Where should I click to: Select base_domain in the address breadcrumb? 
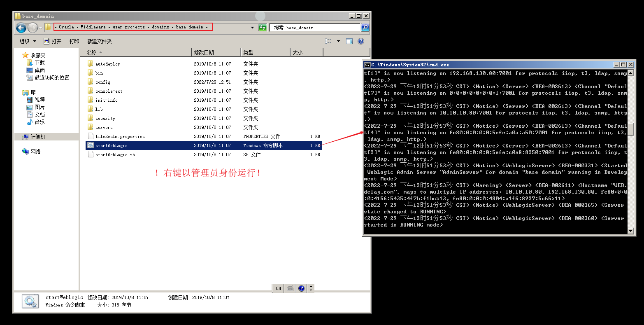[190, 27]
